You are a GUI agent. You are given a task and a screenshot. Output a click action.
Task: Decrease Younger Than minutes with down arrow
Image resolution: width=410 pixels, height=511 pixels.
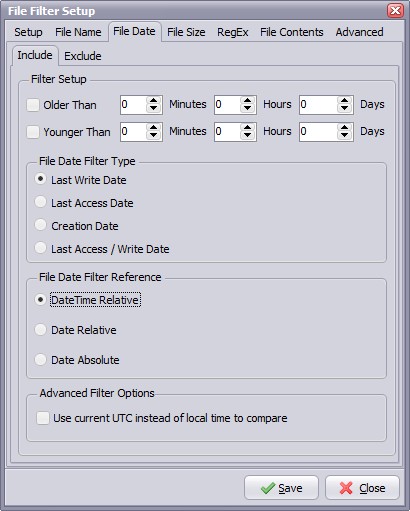pos(153,136)
